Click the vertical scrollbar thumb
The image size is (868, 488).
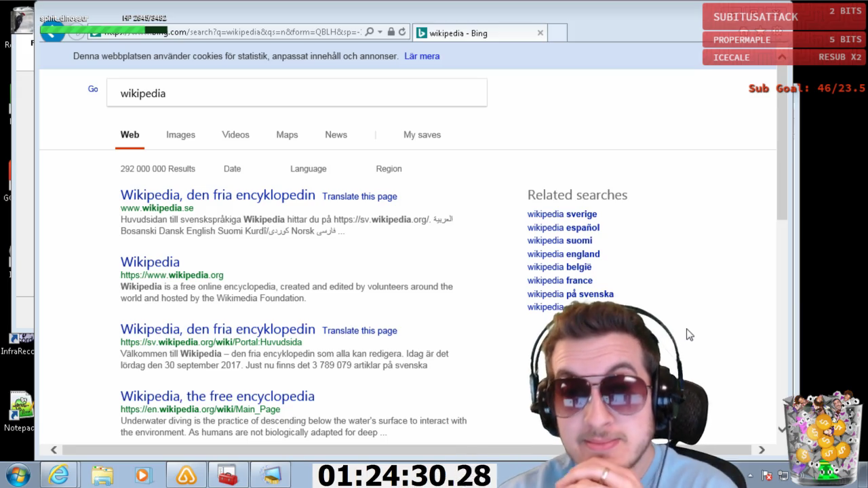click(x=782, y=142)
